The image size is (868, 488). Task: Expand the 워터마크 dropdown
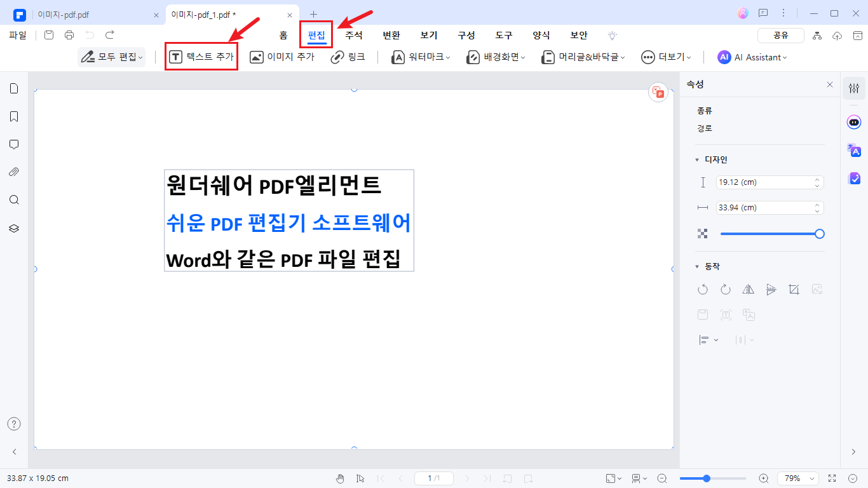click(420, 57)
